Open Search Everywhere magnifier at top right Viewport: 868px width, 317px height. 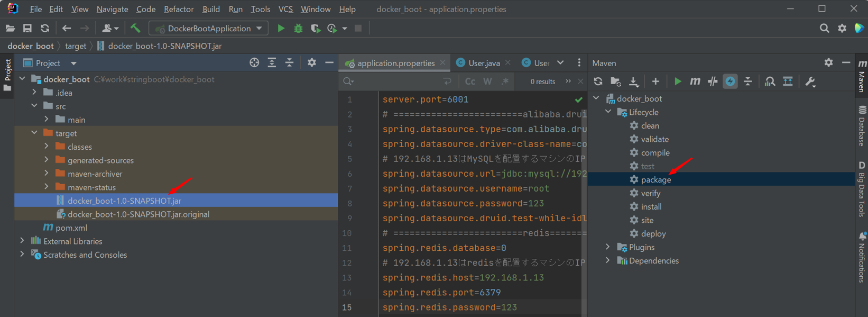point(825,29)
